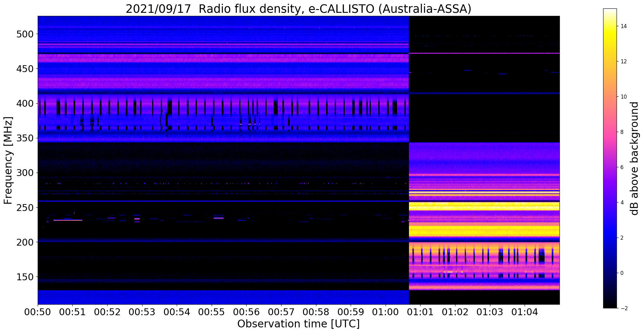Click the pink horizontal streak near 00:51 at 231 MHz

[68, 220]
